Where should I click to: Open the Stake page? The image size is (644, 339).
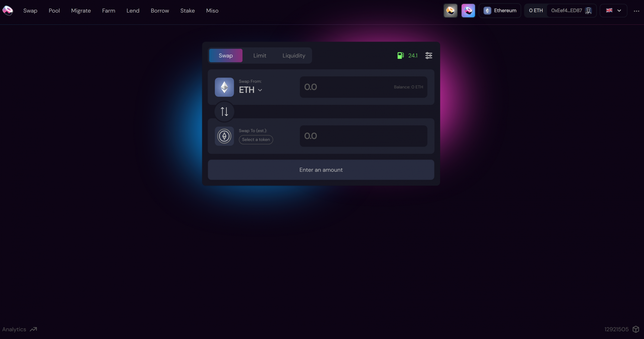tap(187, 11)
